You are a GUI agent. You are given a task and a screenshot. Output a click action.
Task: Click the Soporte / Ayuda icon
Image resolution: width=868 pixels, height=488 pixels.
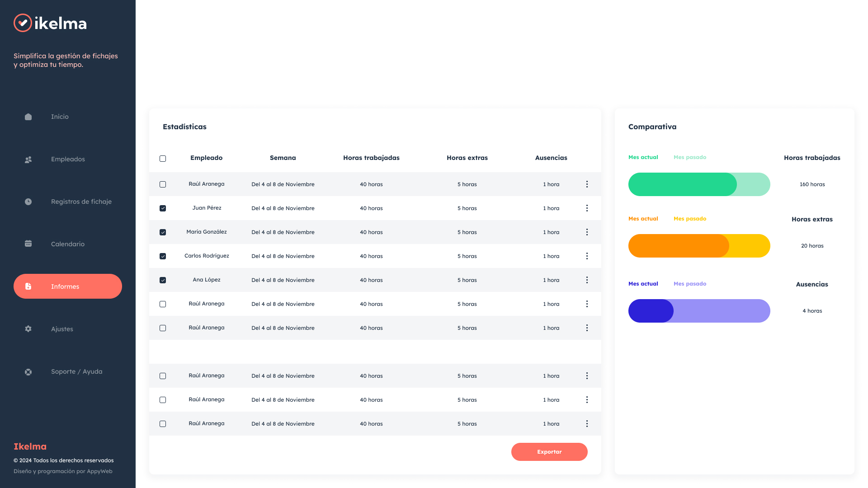pyautogui.click(x=28, y=371)
